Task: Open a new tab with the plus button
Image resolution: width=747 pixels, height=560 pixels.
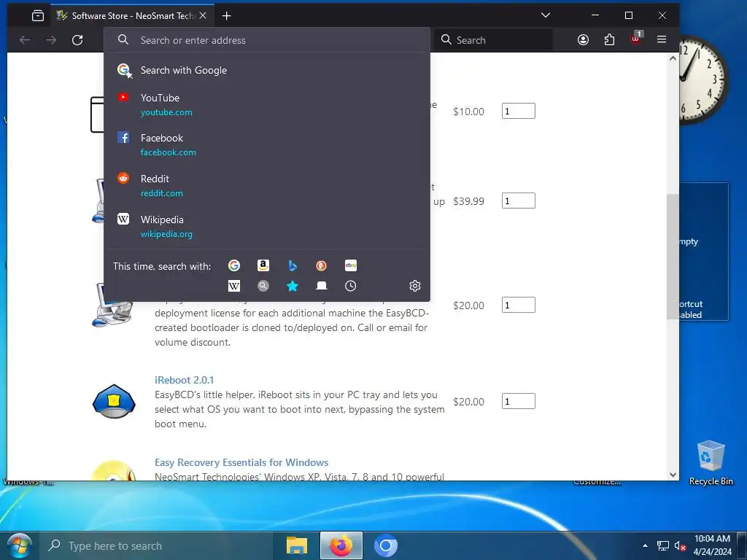Action: (227, 16)
